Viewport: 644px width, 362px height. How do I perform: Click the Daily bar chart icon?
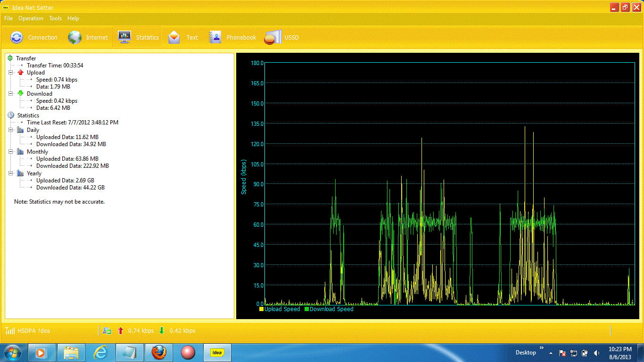(20, 130)
